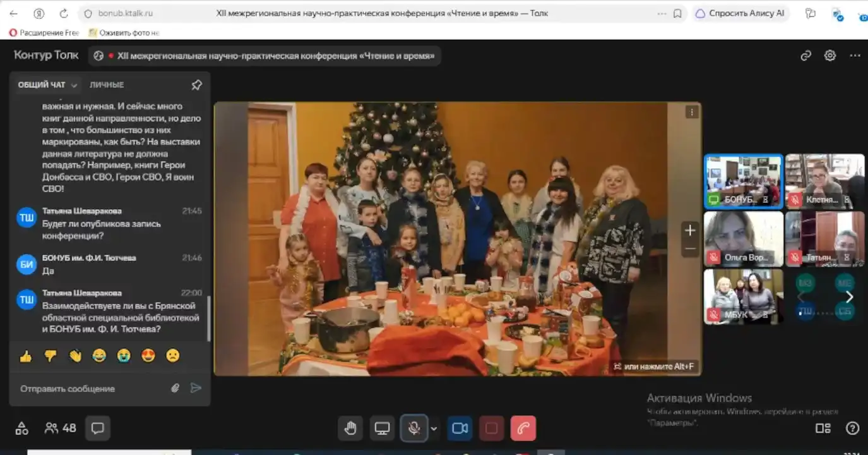Screen dimensions: 868x455
Task: Open the Оживить фото bookmark
Action: 124,33
